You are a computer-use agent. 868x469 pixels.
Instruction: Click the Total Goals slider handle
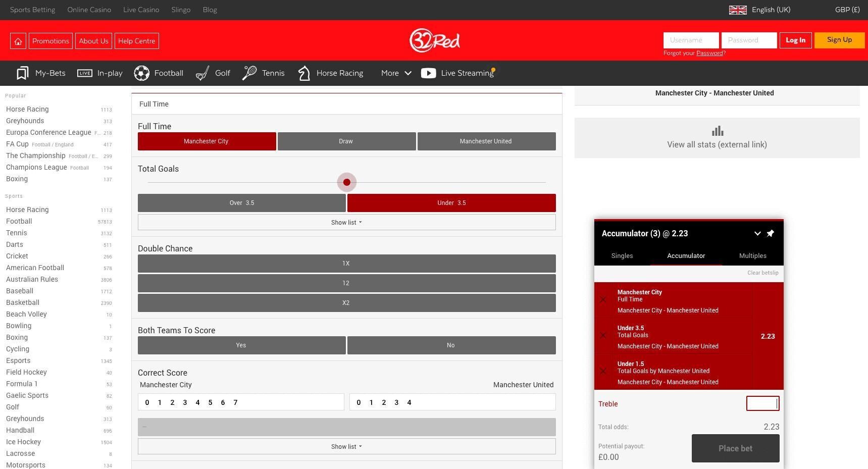pyautogui.click(x=347, y=182)
